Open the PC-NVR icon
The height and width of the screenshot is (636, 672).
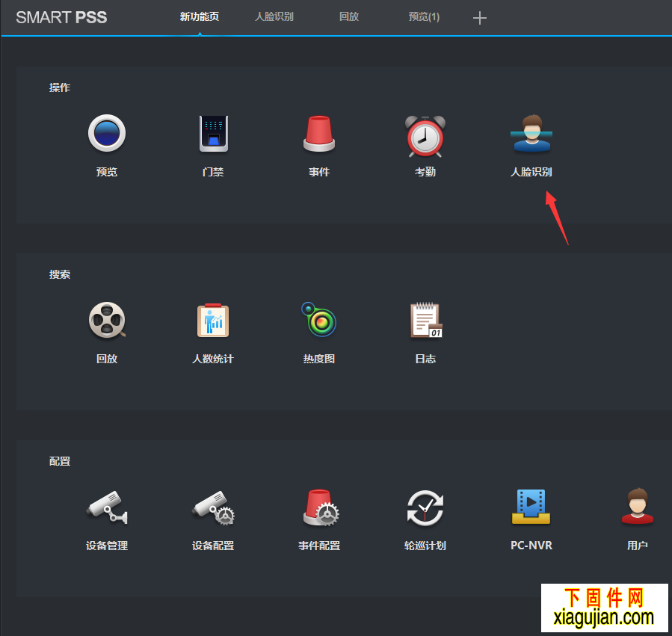point(531,507)
